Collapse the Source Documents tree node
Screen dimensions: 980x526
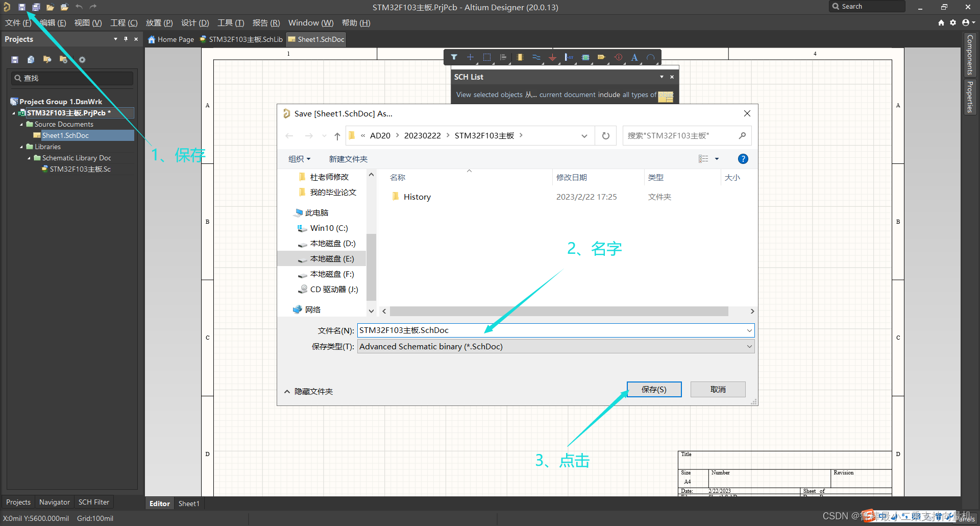click(21, 125)
